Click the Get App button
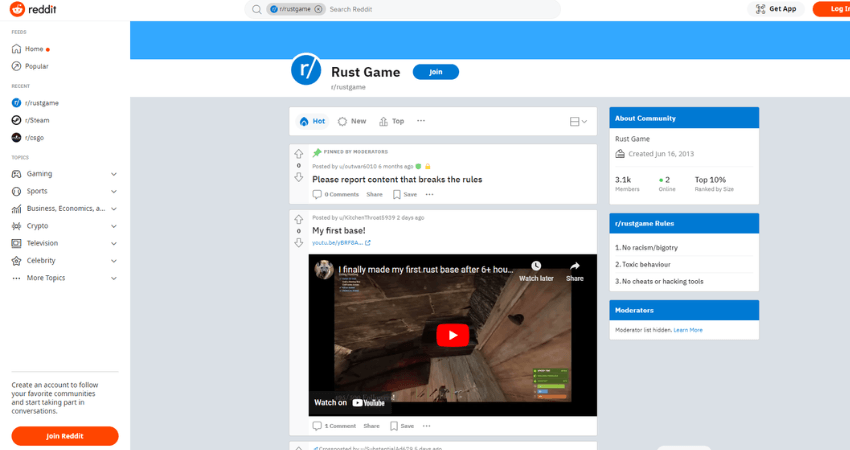This screenshot has height=450, width=850. (x=776, y=9)
